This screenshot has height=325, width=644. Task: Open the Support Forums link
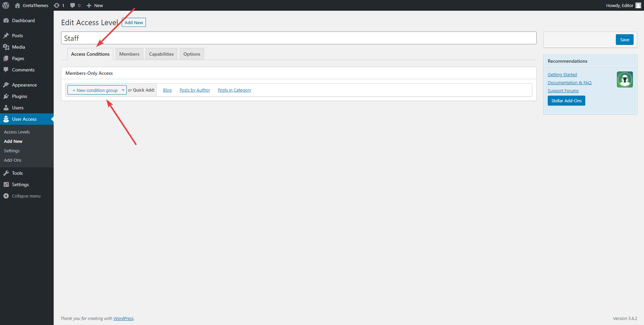[x=563, y=91]
